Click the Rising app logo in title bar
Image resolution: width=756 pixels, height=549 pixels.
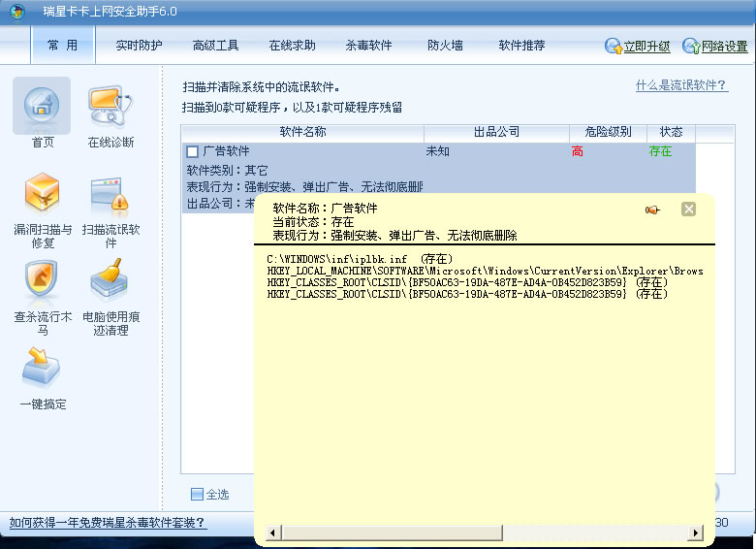click(x=16, y=11)
